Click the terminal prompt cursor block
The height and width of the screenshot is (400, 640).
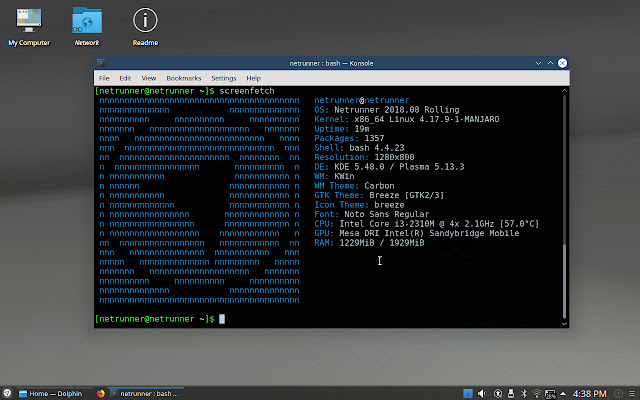coord(222,319)
